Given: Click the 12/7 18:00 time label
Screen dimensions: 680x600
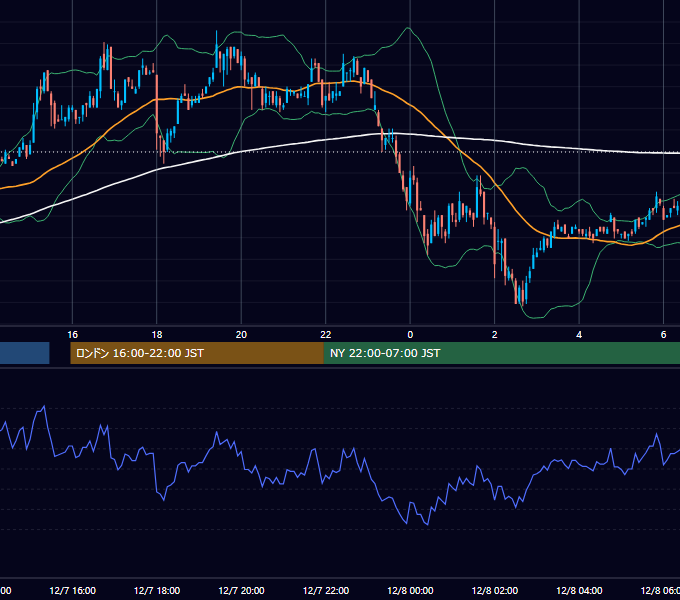Looking at the screenshot, I should tap(157, 590).
